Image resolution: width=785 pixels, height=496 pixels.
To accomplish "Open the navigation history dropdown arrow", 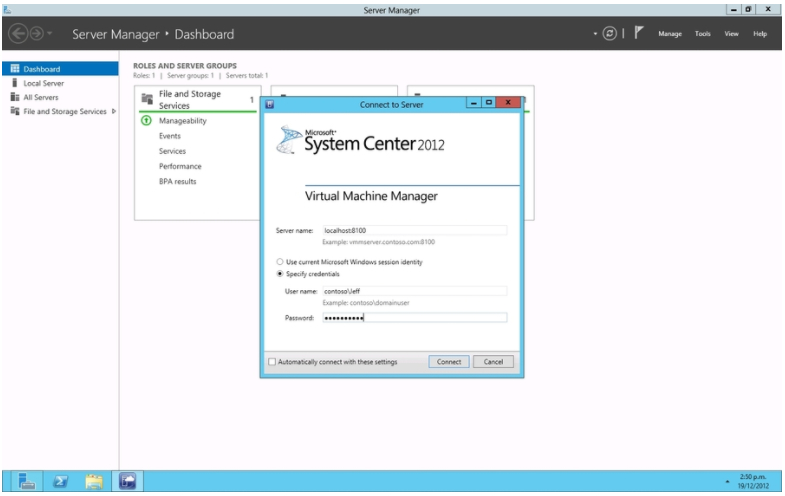I will tap(49, 34).
